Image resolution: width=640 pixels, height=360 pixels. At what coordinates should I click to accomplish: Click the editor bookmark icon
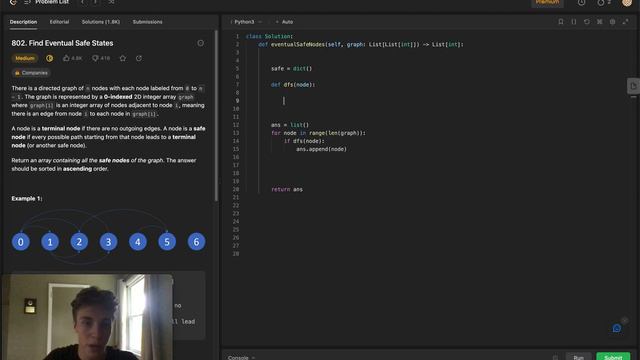[x=561, y=22]
